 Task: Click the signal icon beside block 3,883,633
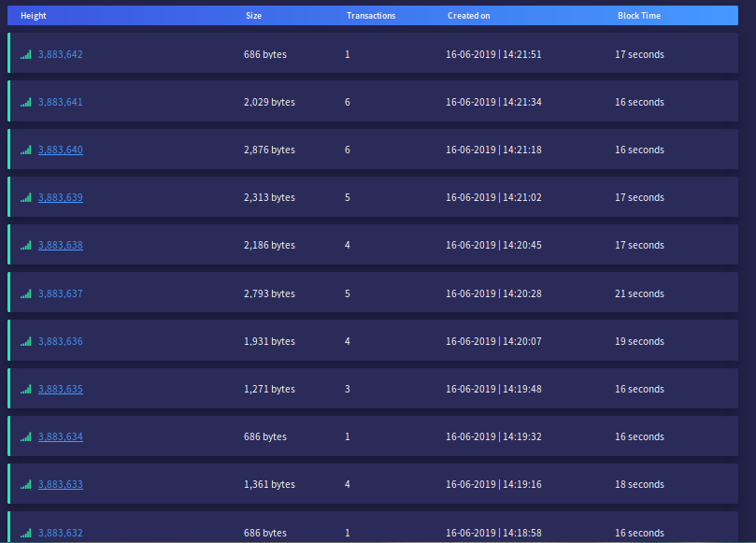(26, 485)
